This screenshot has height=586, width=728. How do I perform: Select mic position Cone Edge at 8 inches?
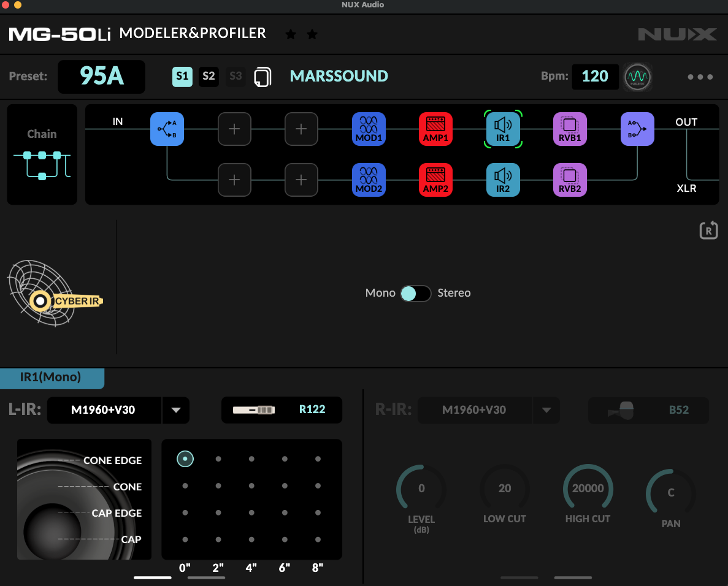318,459
